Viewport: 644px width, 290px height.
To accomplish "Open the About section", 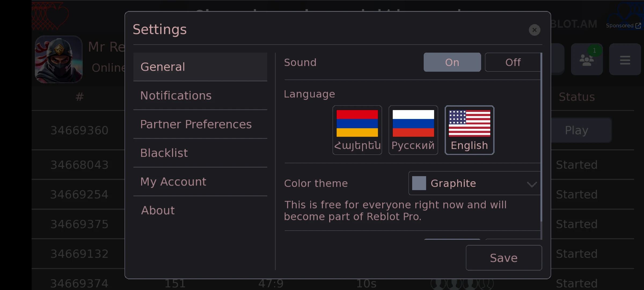I will pyautogui.click(x=200, y=211).
